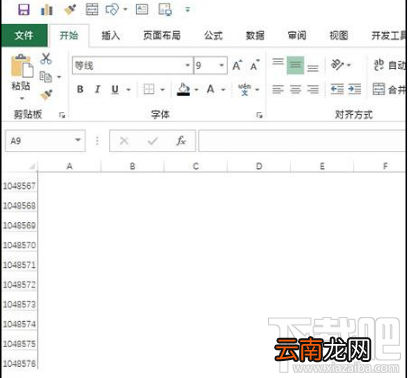Click the Insert Function fx button
Screen dimensions: 408x378
(181, 141)
